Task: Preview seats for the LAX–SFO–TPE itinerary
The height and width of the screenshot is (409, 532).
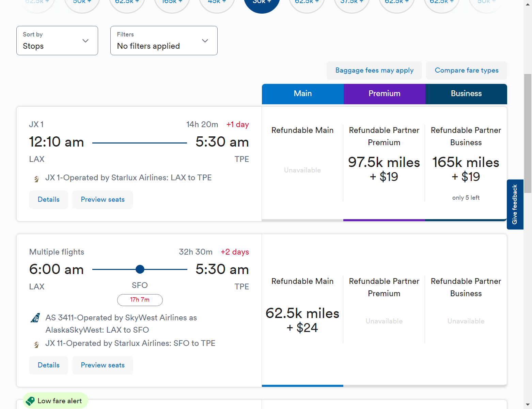Action: pos(103,365)
